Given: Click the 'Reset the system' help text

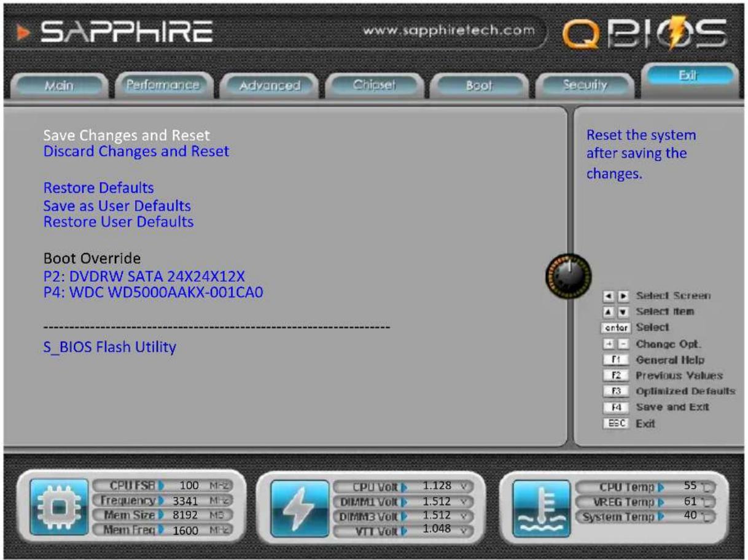Looking at the screenshot, I should 641,154.
